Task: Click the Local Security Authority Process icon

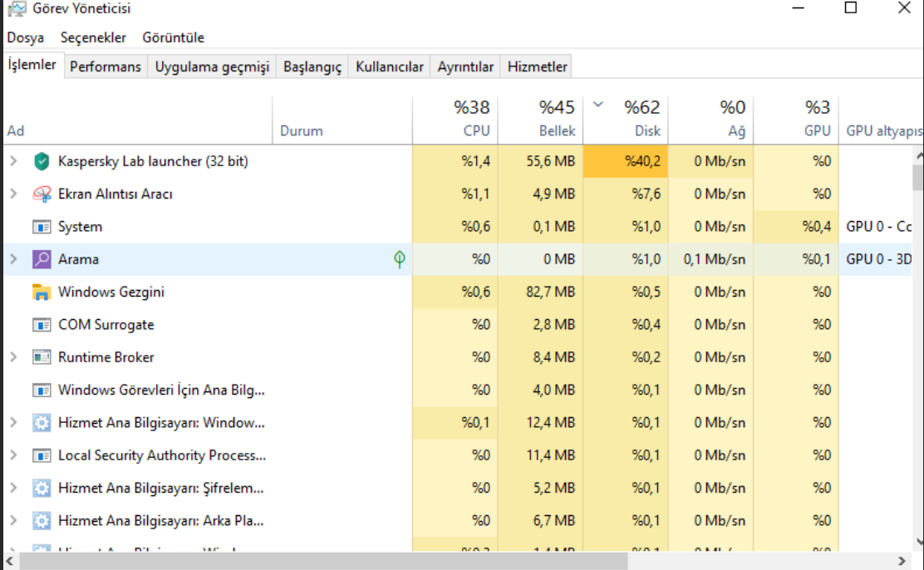Action: coord(42,455)
